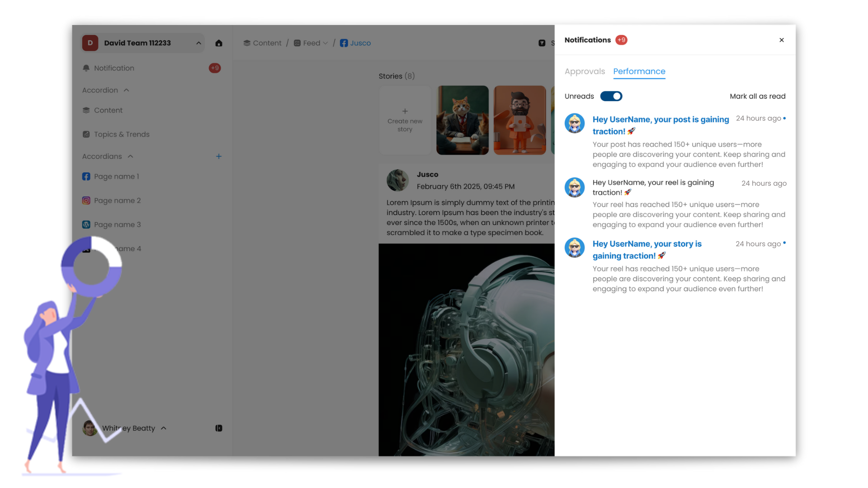Toggle the Unreads switch off

point(611,96)
